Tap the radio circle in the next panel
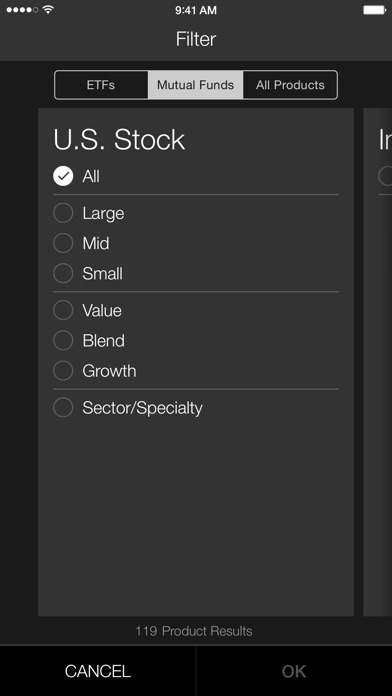 pos(385,176)
